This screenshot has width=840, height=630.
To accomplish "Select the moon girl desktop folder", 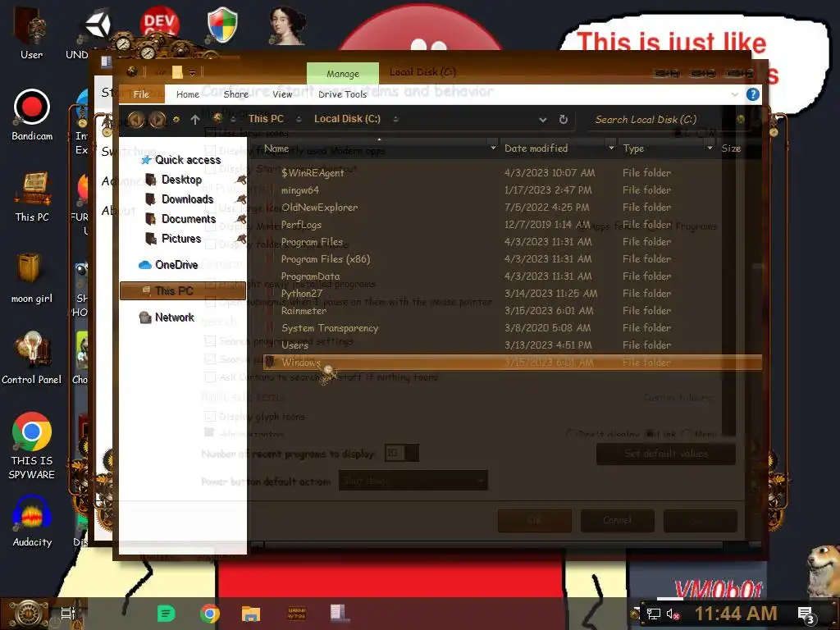I will [x=32, y=277].
